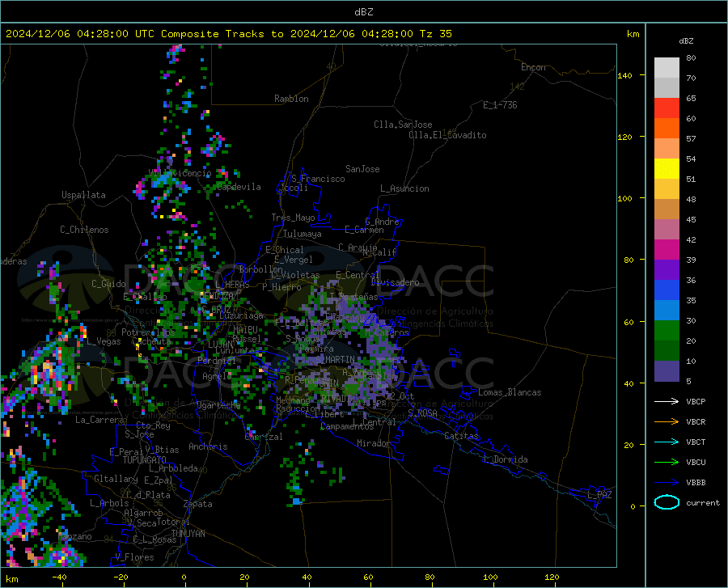Click the white VBCP arrow in legend
This screenshot has height=588, width=728.
[x=667, y=401]
